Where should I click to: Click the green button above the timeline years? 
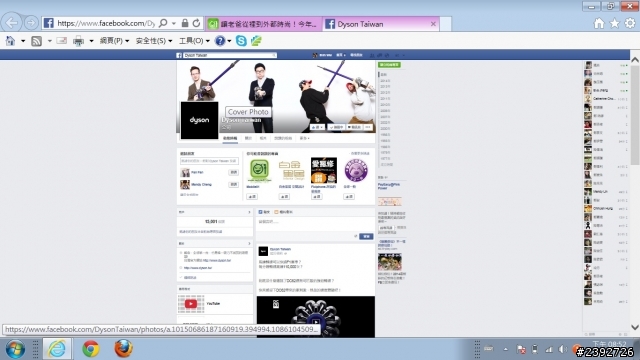(x=389, y=64)
